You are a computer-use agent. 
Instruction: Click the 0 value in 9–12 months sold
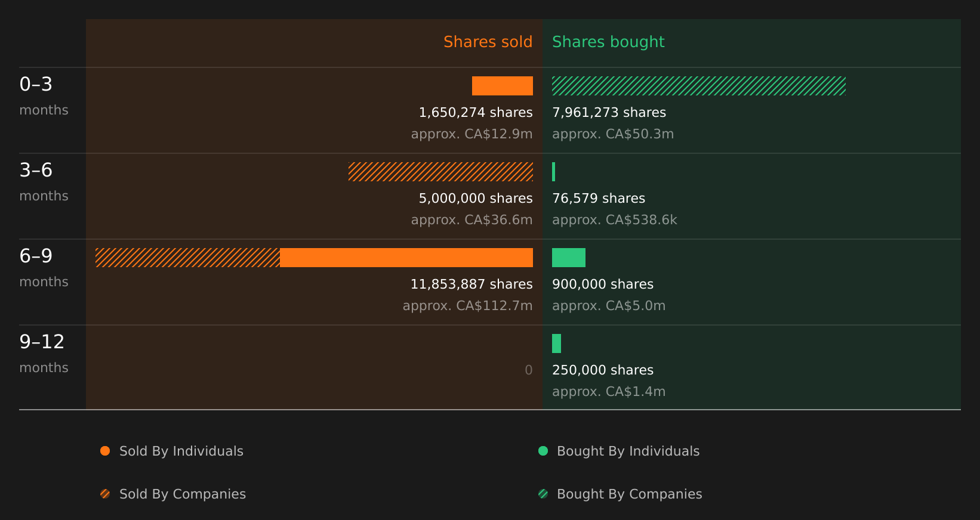coord(529,370)
